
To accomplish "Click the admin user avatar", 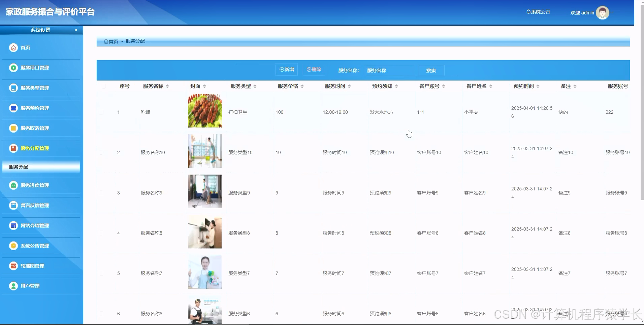I will coord(602,13).
